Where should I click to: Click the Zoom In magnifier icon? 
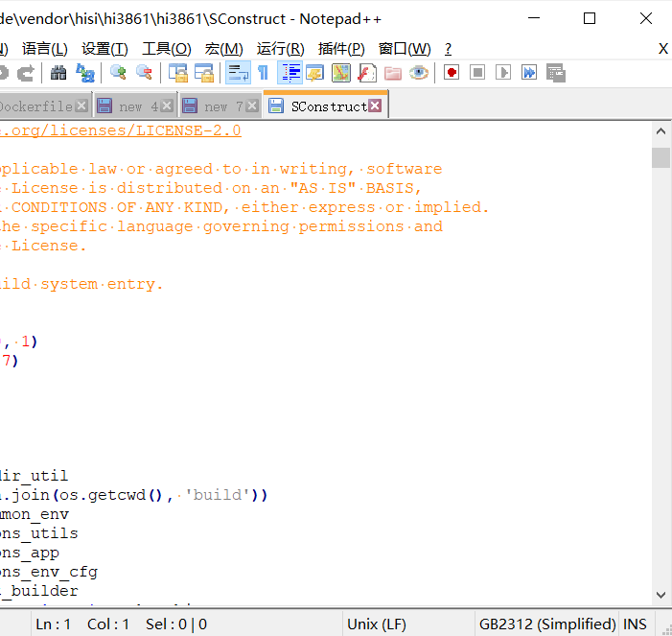[x=118, y=73]
